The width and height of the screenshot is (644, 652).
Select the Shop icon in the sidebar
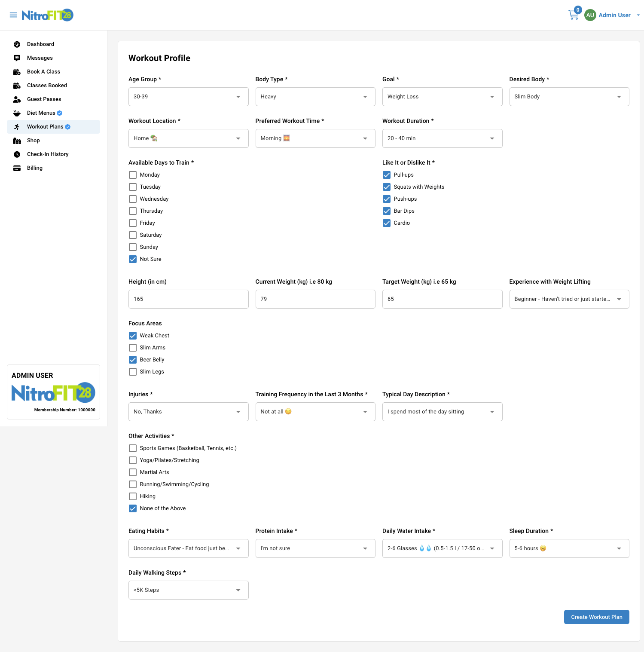[16, 140]
